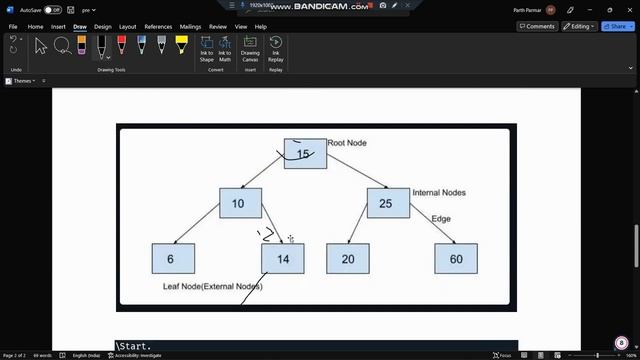Start Ink Replay
This screenshot has width=640, height=360.
[276, 49]
